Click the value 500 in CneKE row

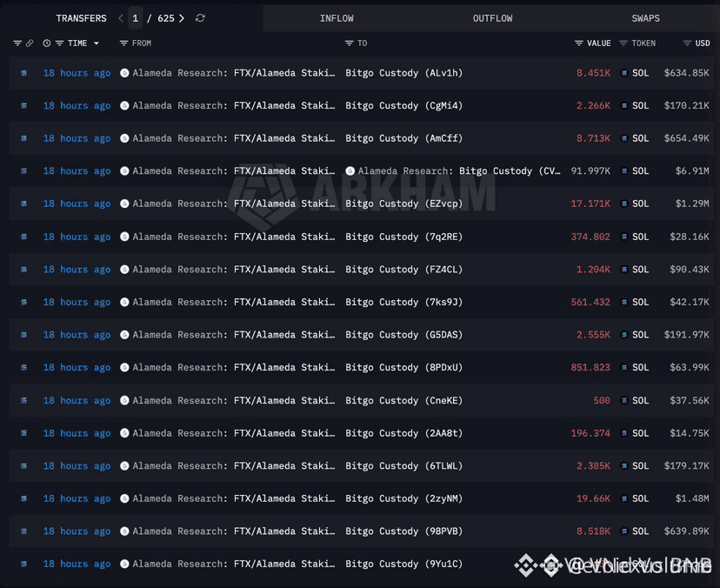602,400
